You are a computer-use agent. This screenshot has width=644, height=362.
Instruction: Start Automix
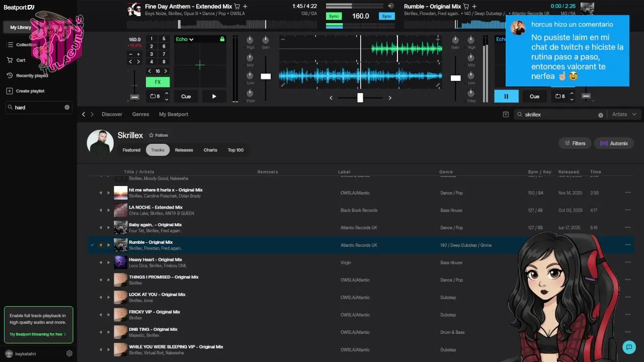614,143
